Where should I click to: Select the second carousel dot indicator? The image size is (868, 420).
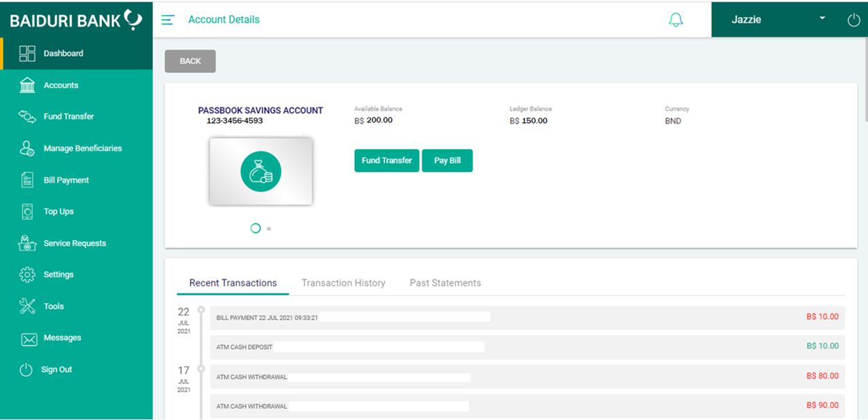tap(268, 229)
